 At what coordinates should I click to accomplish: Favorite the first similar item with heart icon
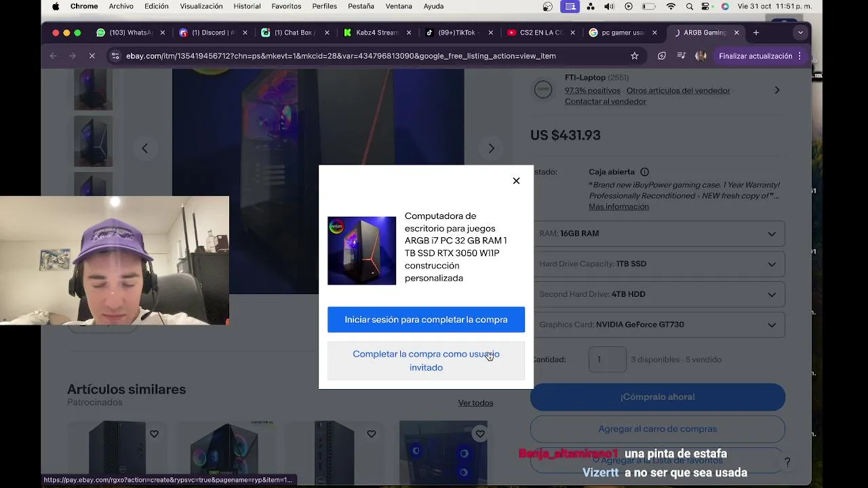(x=154, y=434)
